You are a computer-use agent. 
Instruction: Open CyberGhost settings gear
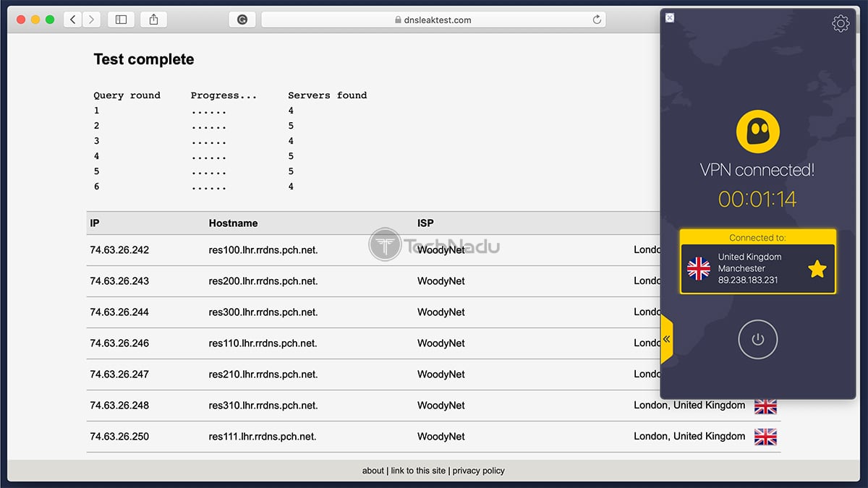click(840, 24)
